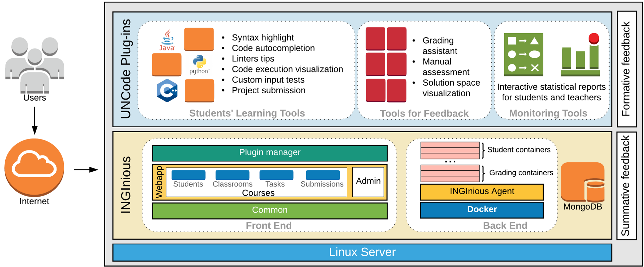This screenshot has height=267, width=644.
Task: Click the Internet label
Action: coord(34,201)
